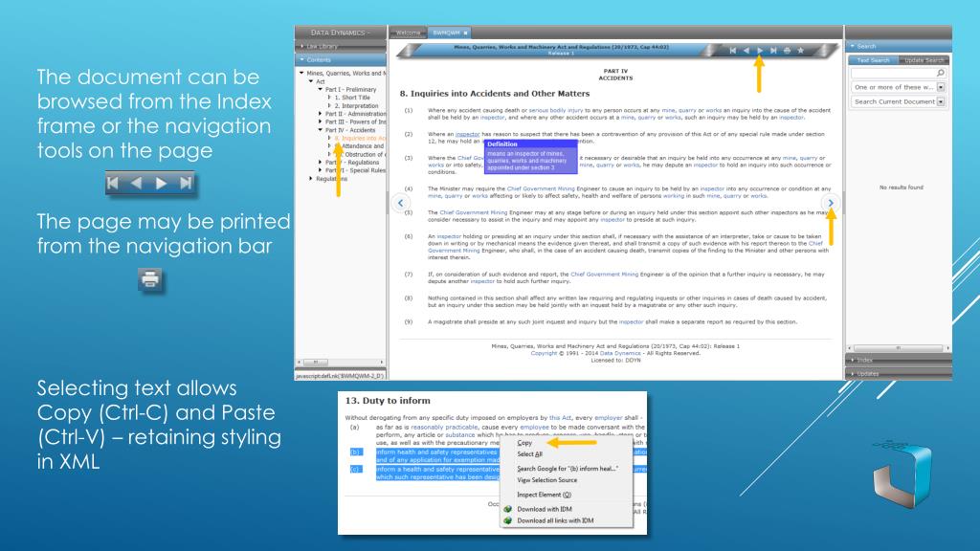
Task: Collapse the Contents panel header
Action: pos(341,60)
